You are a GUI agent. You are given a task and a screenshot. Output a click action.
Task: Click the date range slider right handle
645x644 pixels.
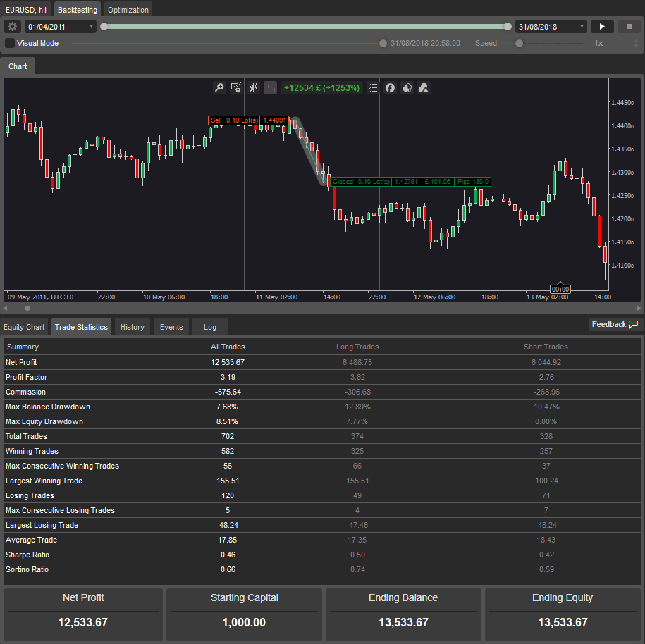click(508, 26)
